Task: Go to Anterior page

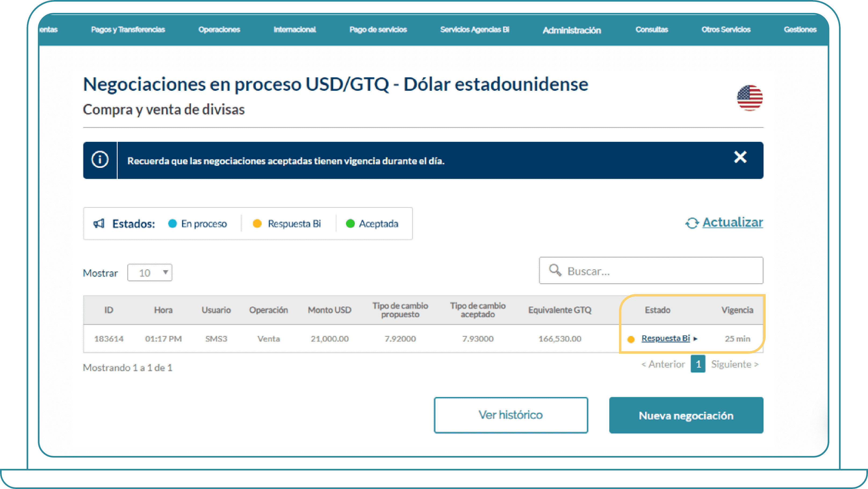Action: [x=663, y=364]
